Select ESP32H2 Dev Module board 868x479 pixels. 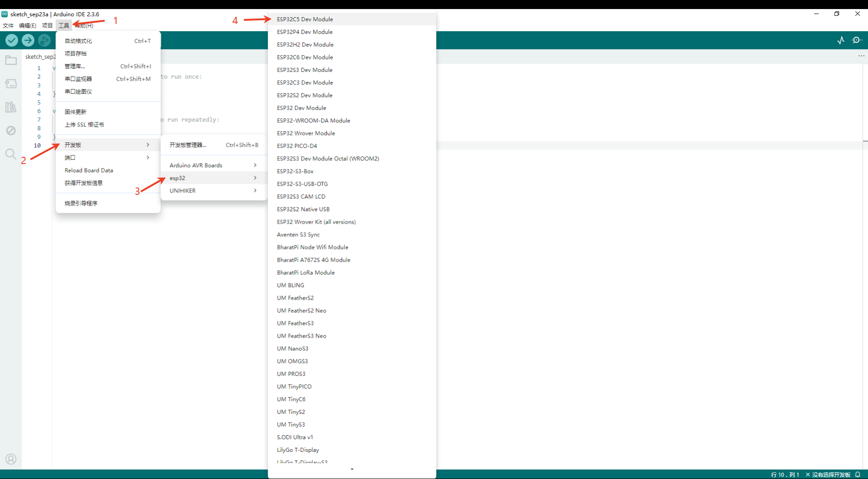tap(352, 44)
